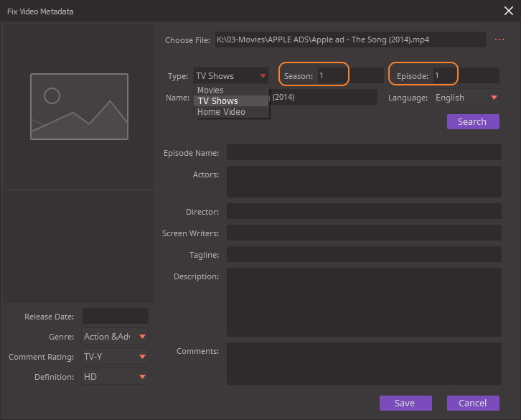Click the Season number field
This screenshot has height=420, width=521.
pos(350,75)
